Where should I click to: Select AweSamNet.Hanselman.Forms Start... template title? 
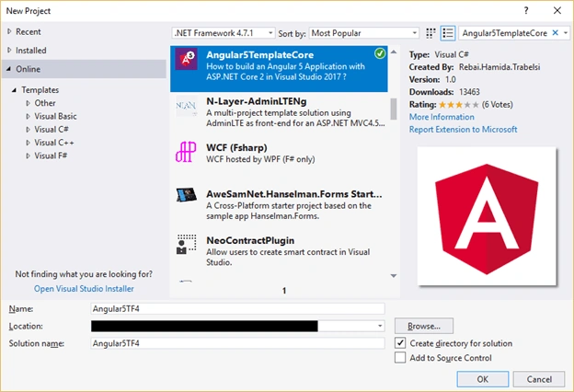pyautogui.click(x=294, y=194)
